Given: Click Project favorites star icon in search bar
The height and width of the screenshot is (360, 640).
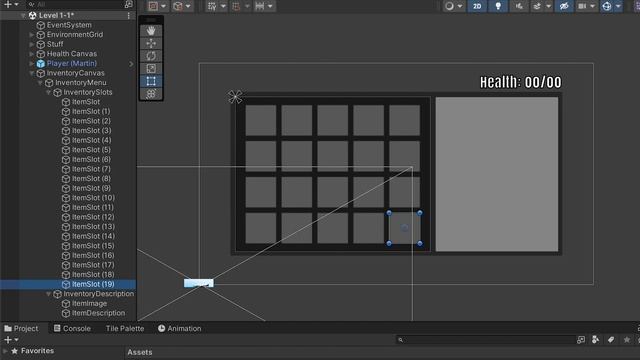Looking at the screenshot, I should (x=627, y=340).
